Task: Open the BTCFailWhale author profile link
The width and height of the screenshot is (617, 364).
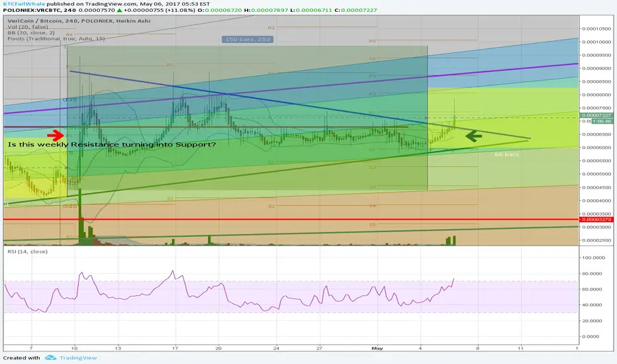Action: (24, 4)
